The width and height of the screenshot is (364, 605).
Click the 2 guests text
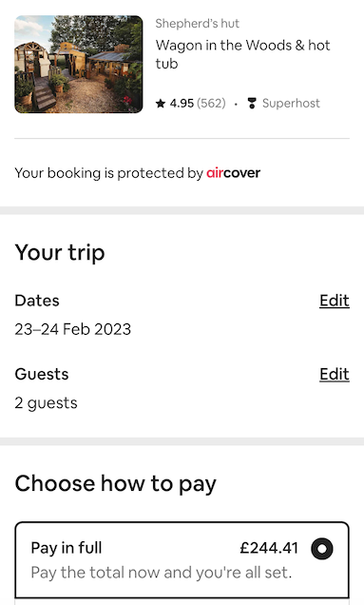[47, 403]
